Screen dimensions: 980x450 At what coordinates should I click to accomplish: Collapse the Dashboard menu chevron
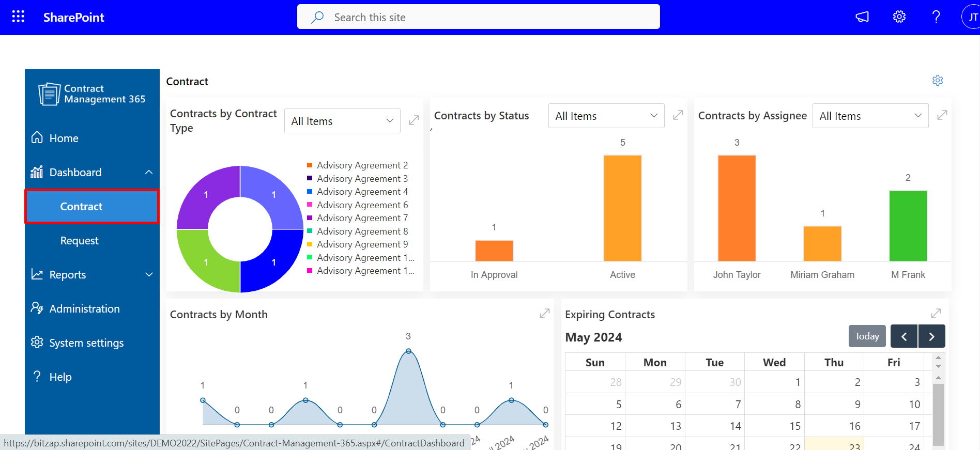149,172
